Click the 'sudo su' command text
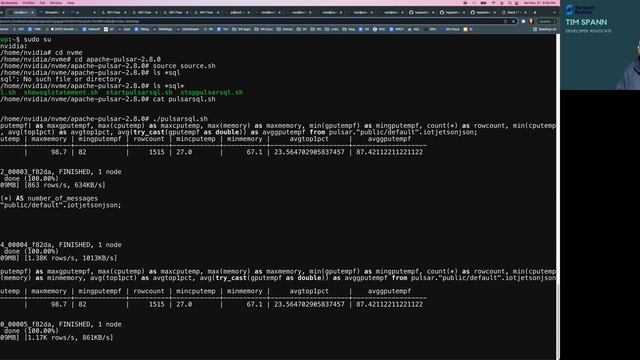This screenshot has height=360, width=640. (38, 40)
